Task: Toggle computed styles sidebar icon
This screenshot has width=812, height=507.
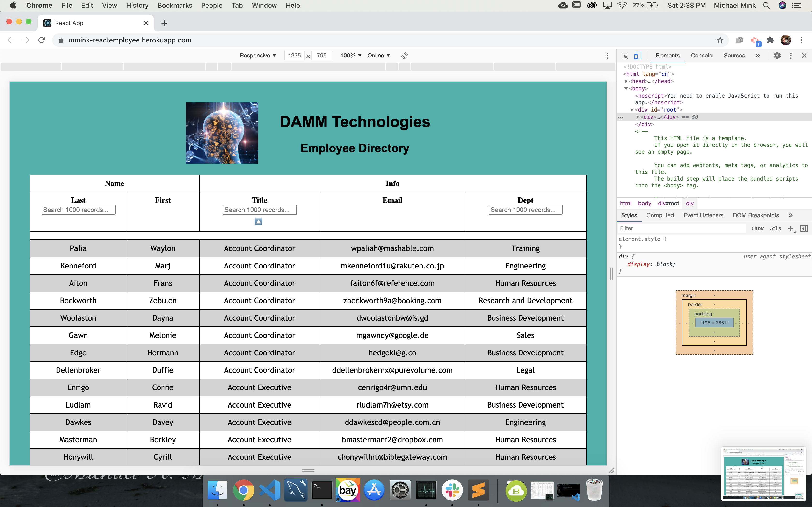Action: (804, 228)
